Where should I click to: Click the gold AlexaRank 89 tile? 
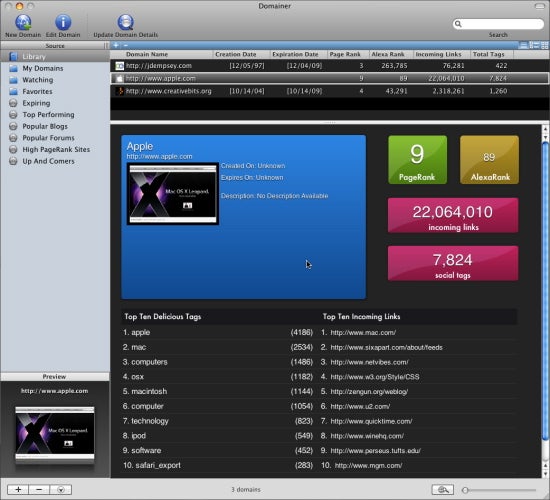click(x=489, y=160)
